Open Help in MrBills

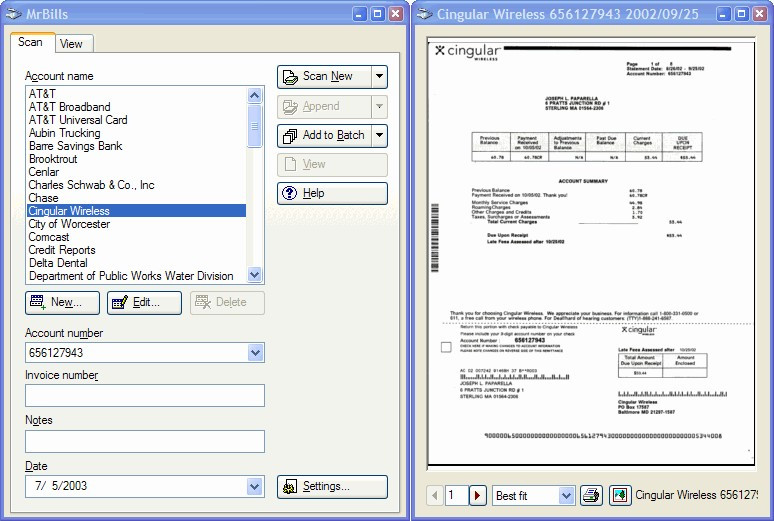332,194
